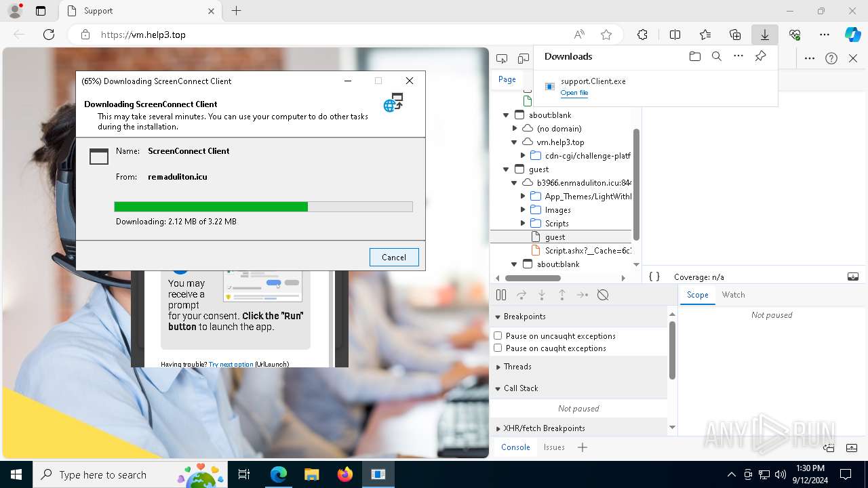Click the coverage panel toggle icon
Image resolution: width=868 pixels, height=488 pixels.
[853, 277]
